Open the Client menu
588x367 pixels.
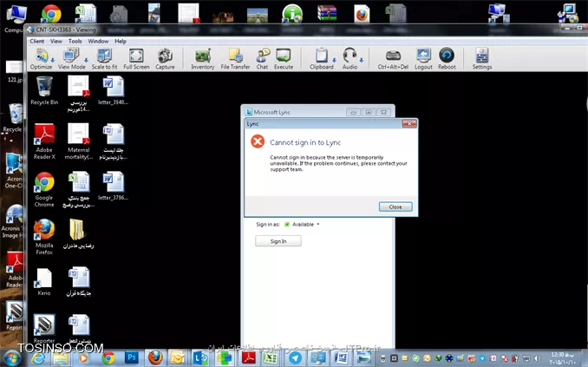(36, 42)
